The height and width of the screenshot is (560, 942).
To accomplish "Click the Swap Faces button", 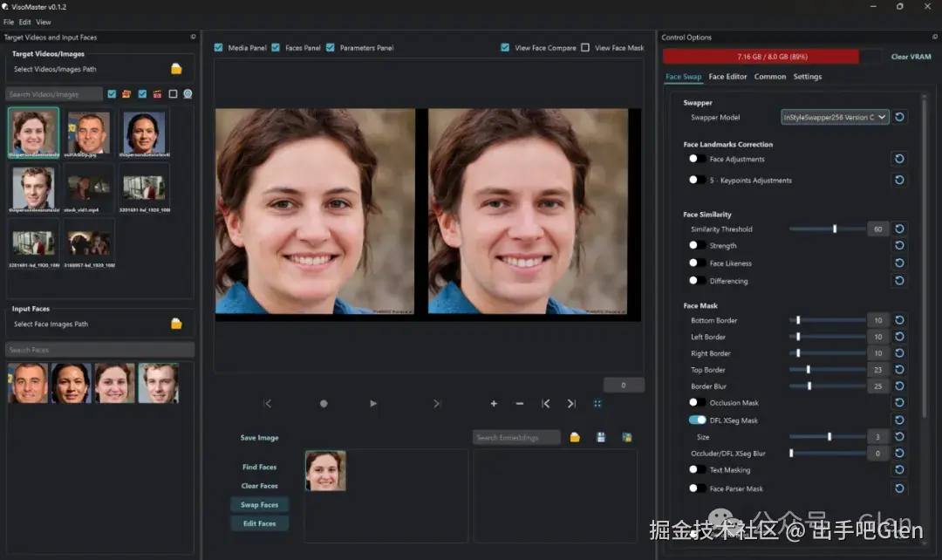I will tap(260, 505).
